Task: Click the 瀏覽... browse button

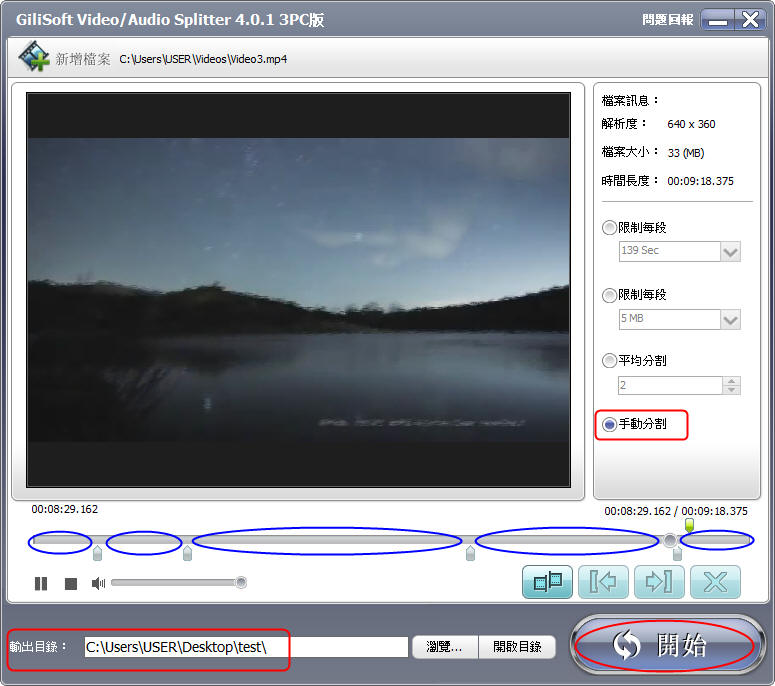Action: pos(445,647)
